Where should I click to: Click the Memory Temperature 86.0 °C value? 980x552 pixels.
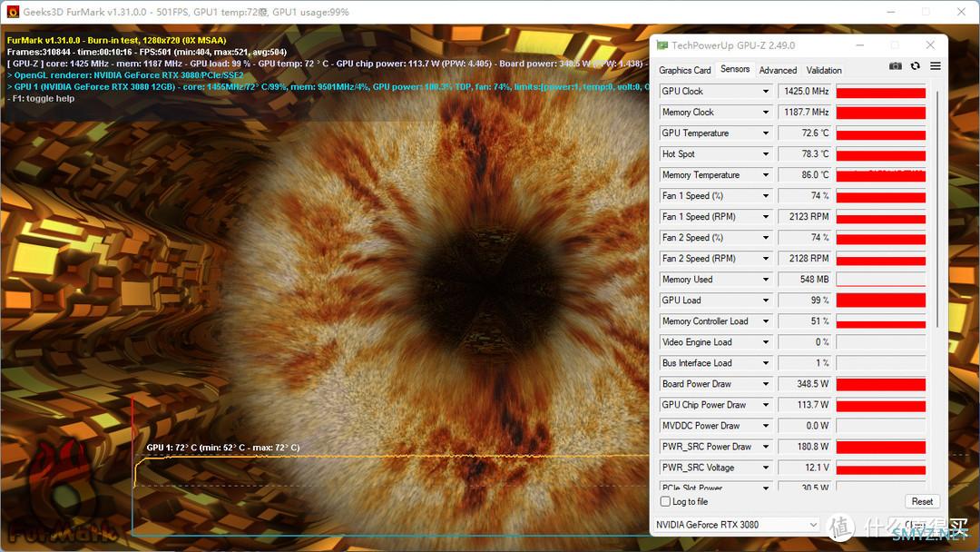(806, 175)
